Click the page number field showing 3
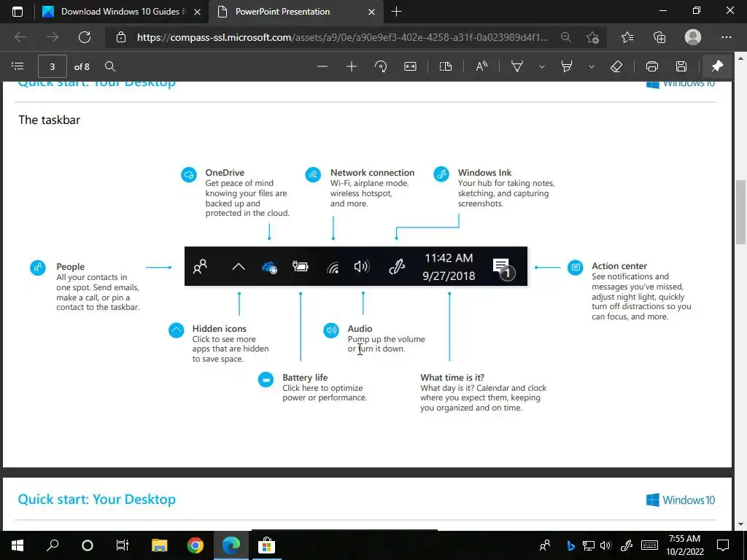747x560 pixels. click(53, 66)
